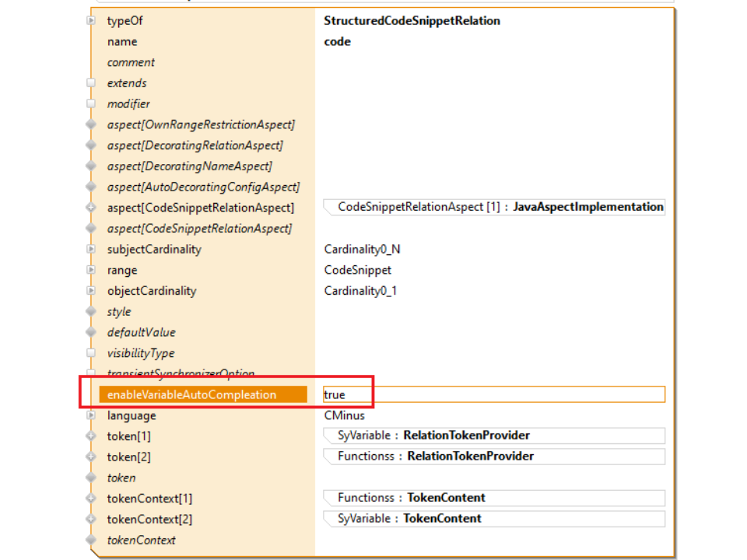This screenshot has height=560, width=747.
Task: Open the CodeSnippetRelationAspect [1] JavaAspectImplementation tag
Action: click(494, 207)
